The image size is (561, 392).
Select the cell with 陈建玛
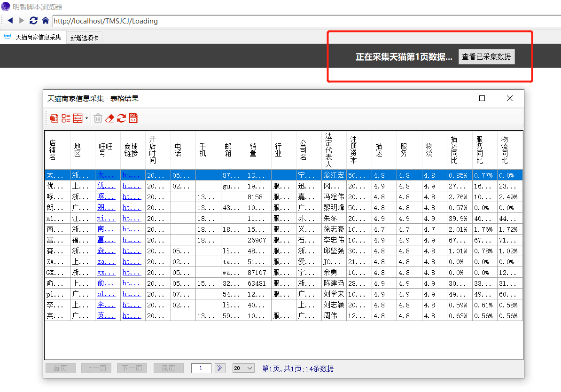pos(334,283)
